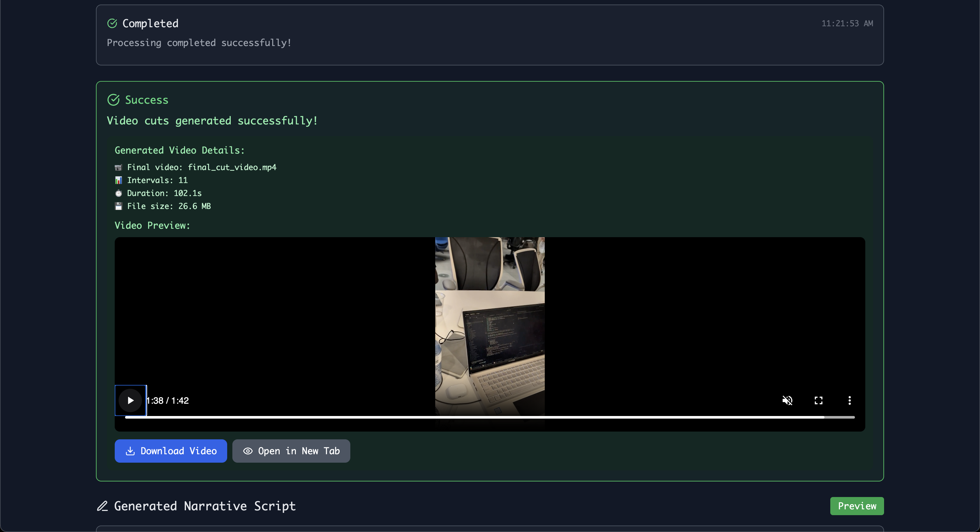
Task: Click the stopwatch icon beside Duration
Action: click(x=118, y=193)
